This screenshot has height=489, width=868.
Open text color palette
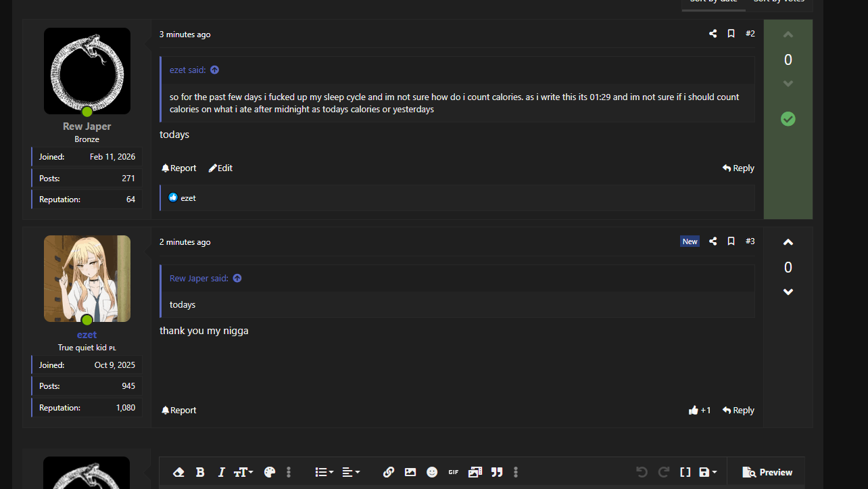270,472
